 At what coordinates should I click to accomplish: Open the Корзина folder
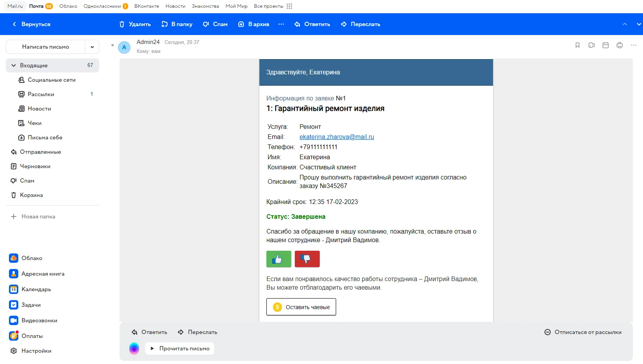point(53,195)
